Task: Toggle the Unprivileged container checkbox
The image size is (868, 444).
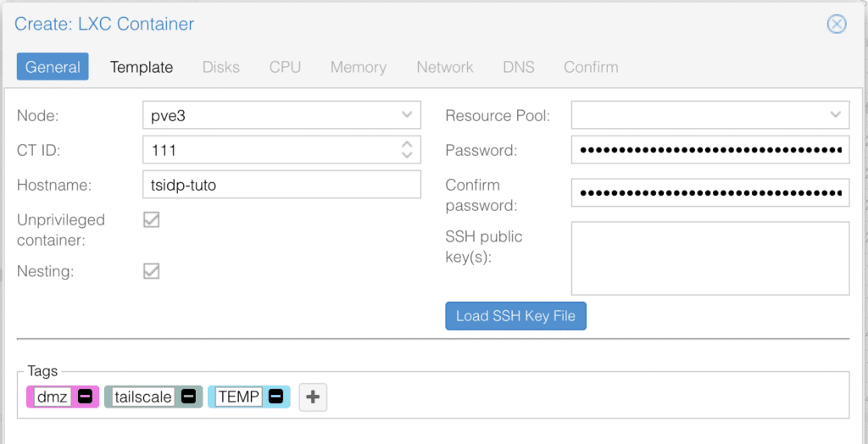Action: [152, 220]
